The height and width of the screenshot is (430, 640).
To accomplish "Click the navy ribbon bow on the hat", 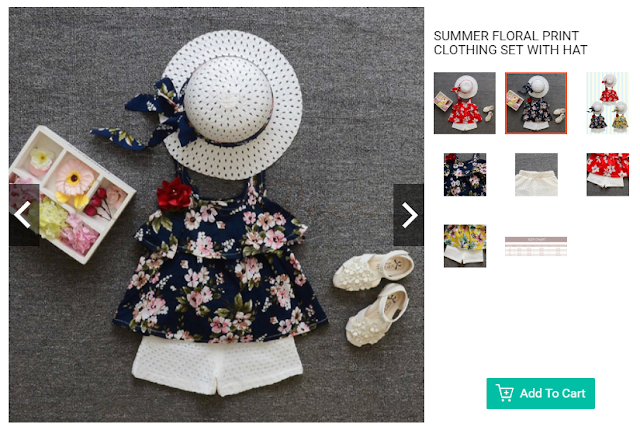I will click(x=157, y=114).
